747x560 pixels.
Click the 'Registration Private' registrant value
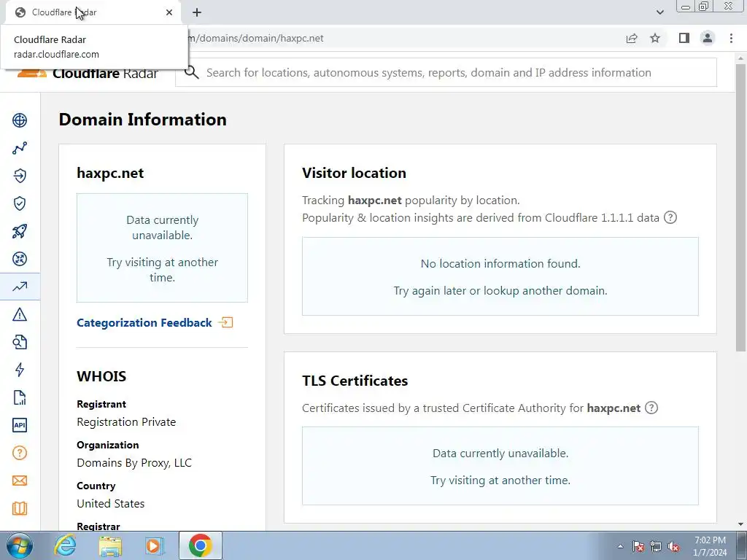[126, 422]
